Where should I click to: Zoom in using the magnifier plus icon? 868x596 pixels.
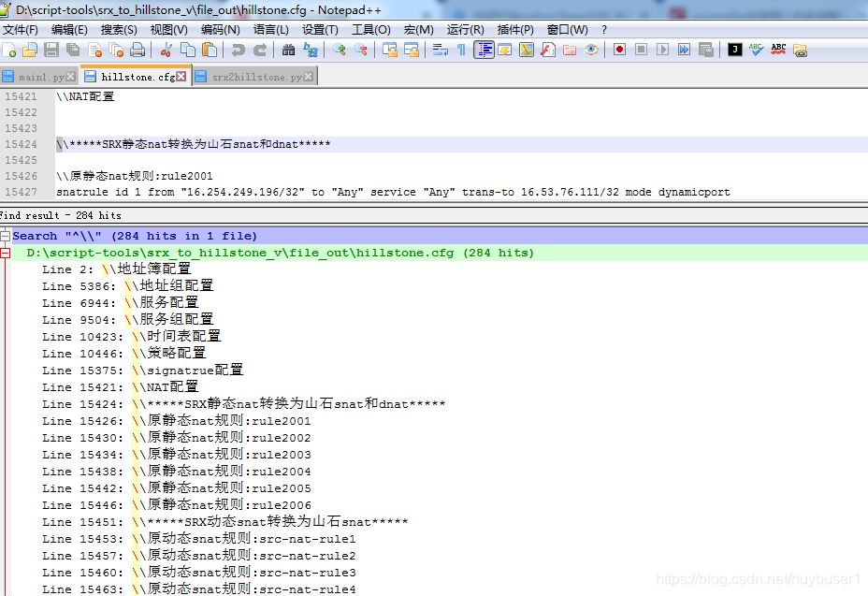[340, 51]
